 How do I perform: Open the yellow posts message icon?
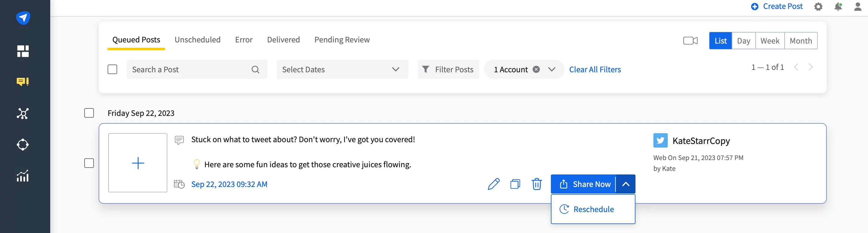pos(23,82)
